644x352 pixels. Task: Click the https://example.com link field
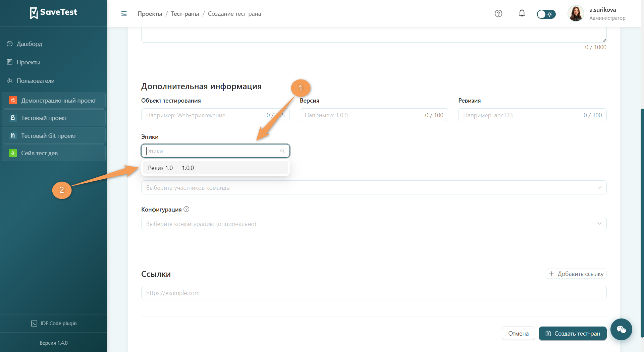374,293
